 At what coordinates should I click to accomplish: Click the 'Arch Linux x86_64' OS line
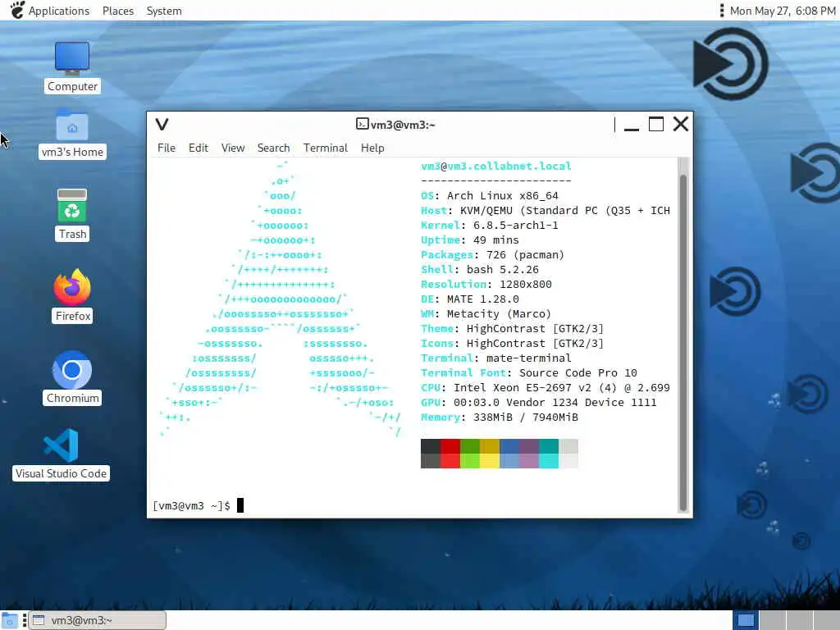pos(490,195)
